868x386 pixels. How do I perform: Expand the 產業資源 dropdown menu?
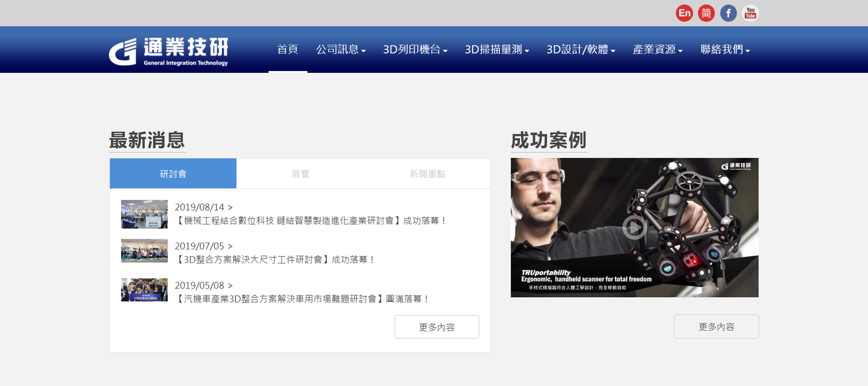point(658,50)
